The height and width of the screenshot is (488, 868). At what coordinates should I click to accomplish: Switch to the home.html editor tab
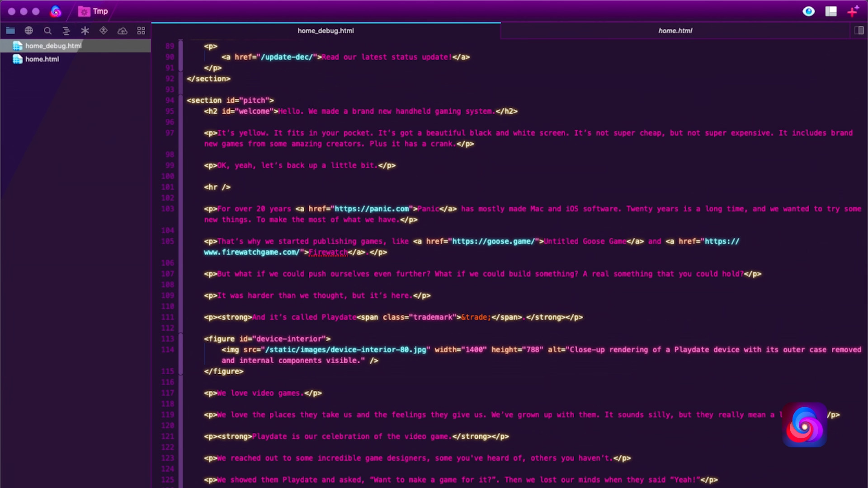pos(675,31)
